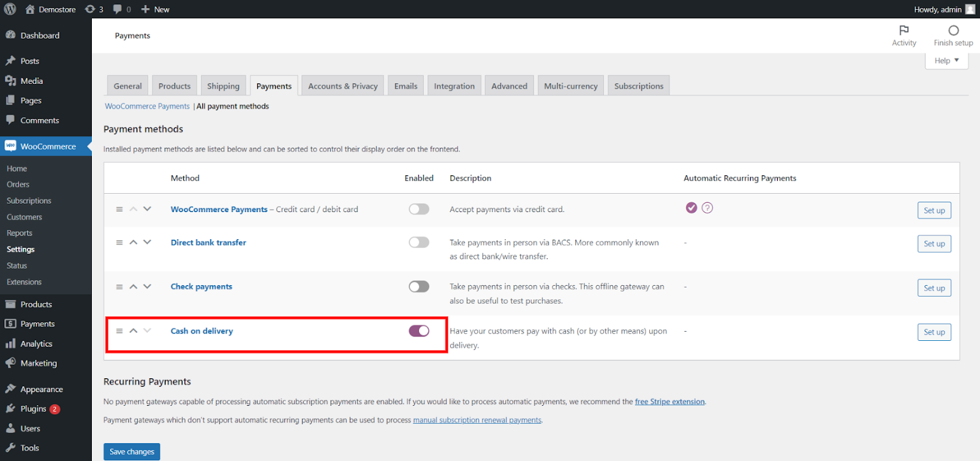Open Reports submenu item

(x=20, y=233)
